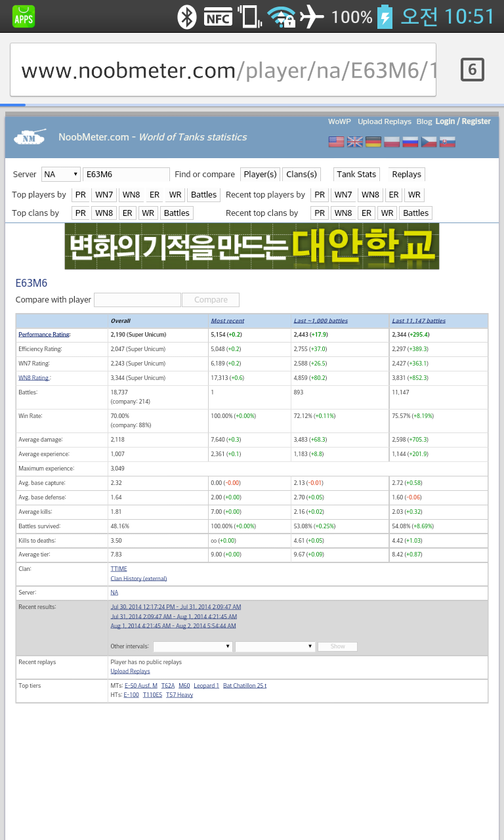Click the United States flag language icon
Screen dimensions: 504x840
point(336,142)
